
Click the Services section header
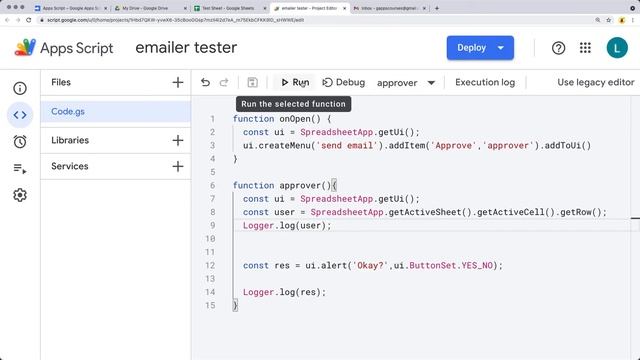point(70,167)
